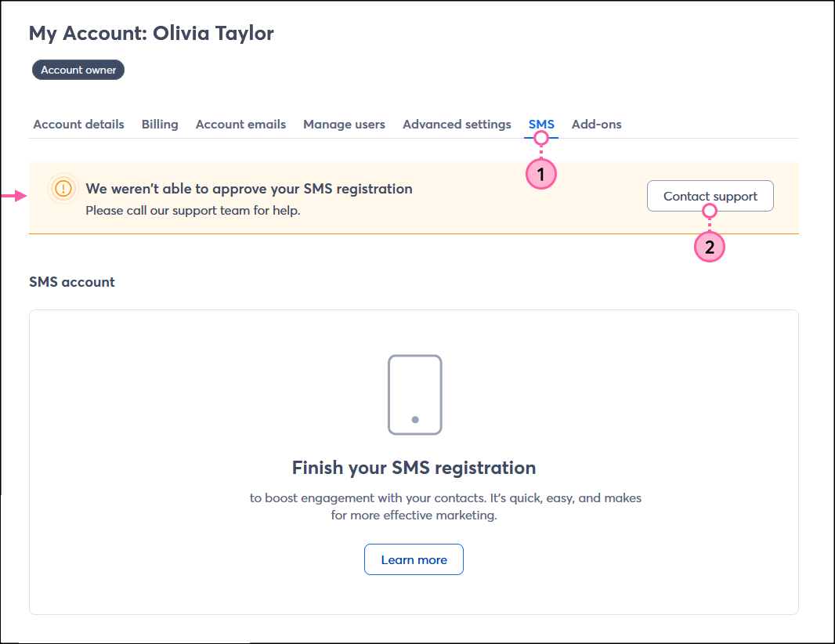Open the Manage users tab

344,124
